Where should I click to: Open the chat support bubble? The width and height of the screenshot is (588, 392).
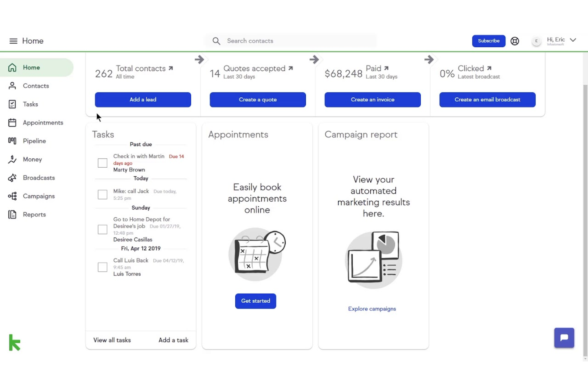tap(564, 338)
